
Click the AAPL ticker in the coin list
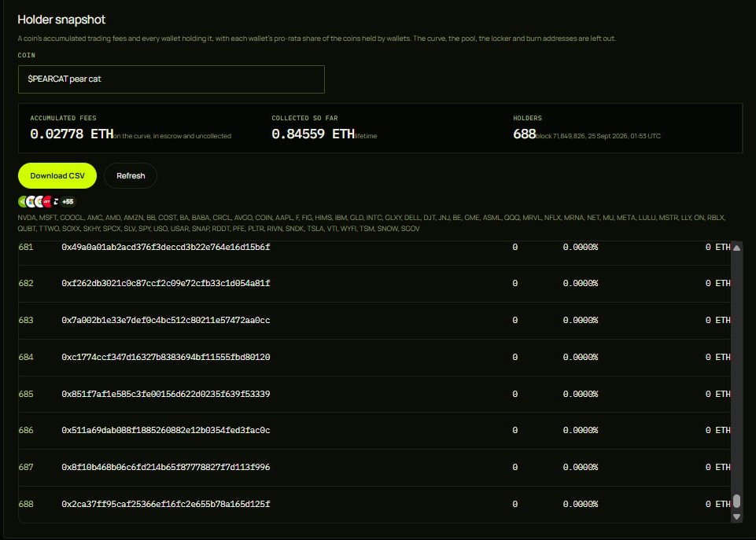click(284, 218)
